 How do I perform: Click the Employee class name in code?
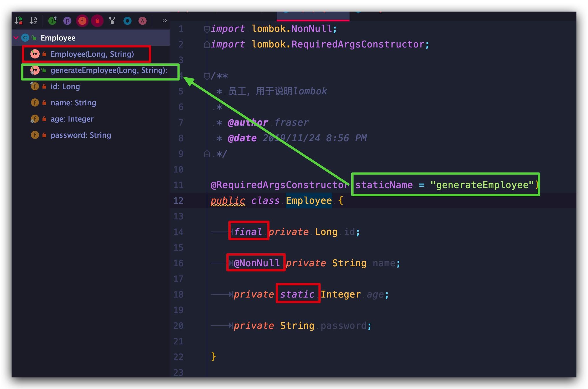click(309, 201)
